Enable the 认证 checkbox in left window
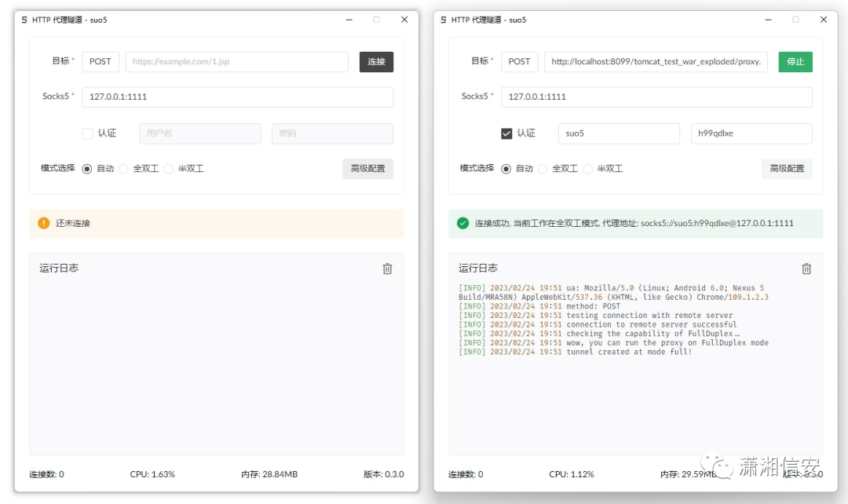Screen dimensions: 848x504 [88, 133]
